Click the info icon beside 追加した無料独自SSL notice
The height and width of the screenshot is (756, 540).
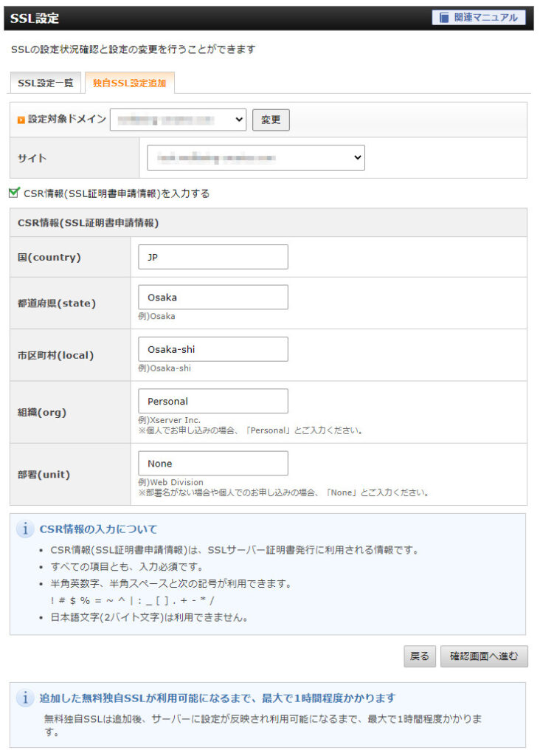click(x=25, y=698)
